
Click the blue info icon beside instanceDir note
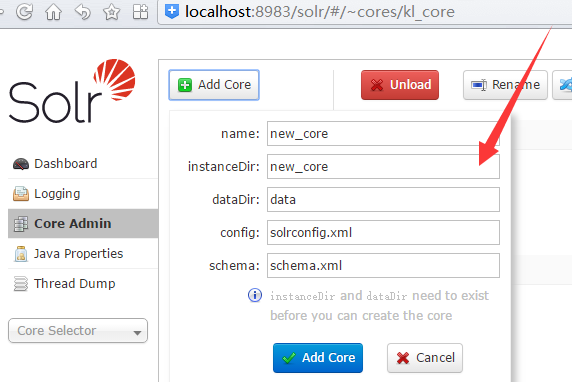pyautogui.click(x=255, y=295)
